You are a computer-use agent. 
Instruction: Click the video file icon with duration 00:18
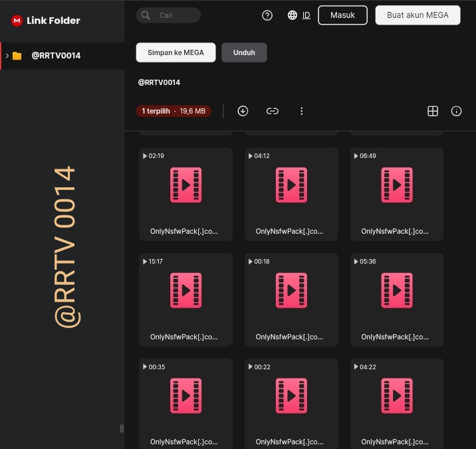coord(291,290)
